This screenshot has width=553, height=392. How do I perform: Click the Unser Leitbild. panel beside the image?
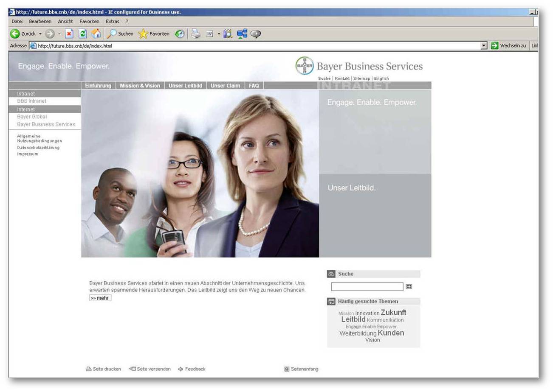(x=375, y=216)
